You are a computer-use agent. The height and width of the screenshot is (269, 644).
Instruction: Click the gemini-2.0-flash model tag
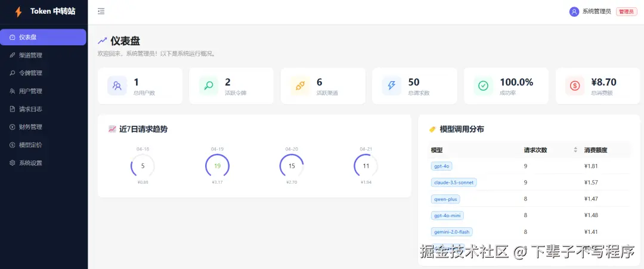point(452,232)
